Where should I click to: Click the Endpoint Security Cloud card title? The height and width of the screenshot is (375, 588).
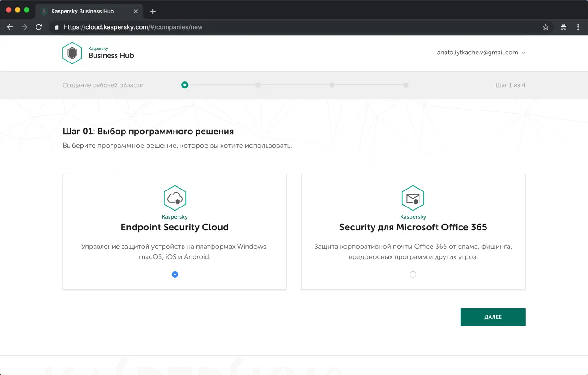point(174,227)
